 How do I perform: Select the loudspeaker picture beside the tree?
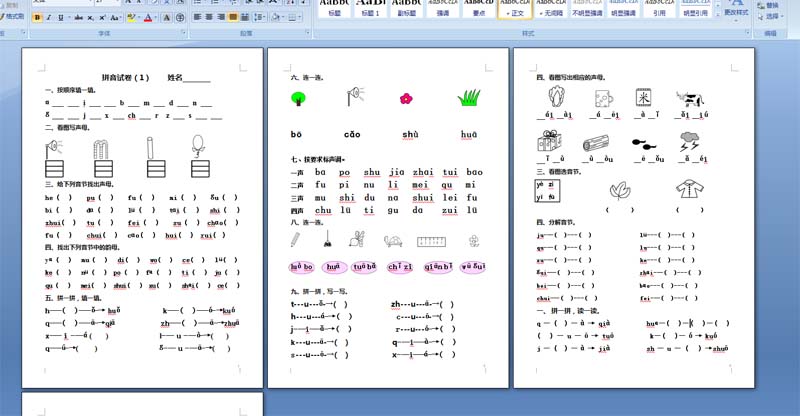[x=355, y=95]
